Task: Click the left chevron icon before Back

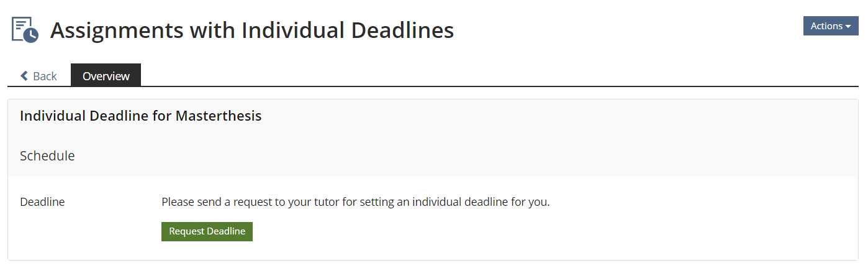Action: pyautogui.click(x=24, y=76)
